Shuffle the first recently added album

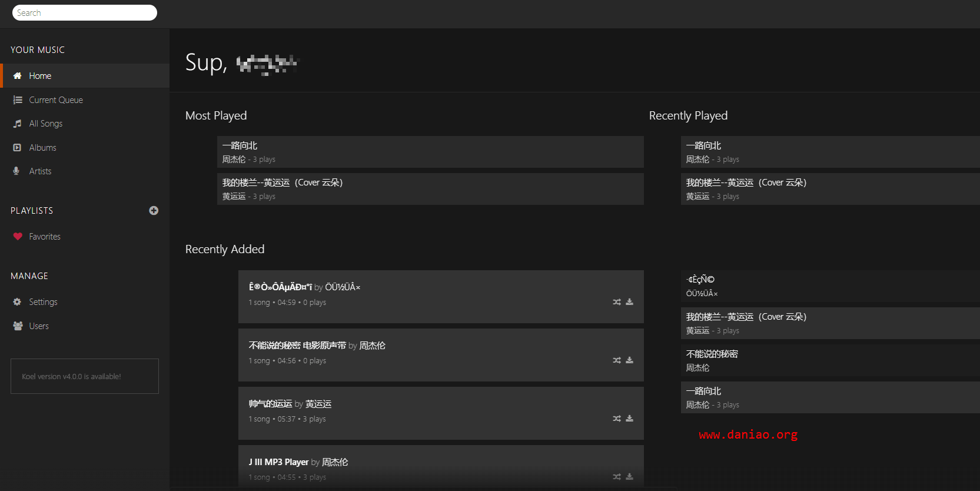pyautogui.click(x=617, y=302)
